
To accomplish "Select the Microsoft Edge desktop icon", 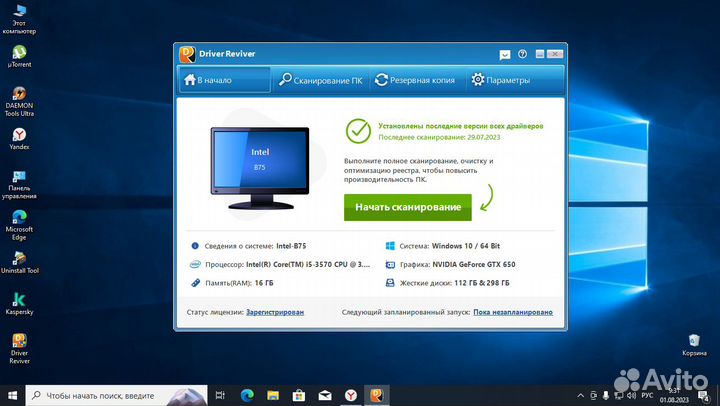I will pyautogui.click(x=19, y=226).
